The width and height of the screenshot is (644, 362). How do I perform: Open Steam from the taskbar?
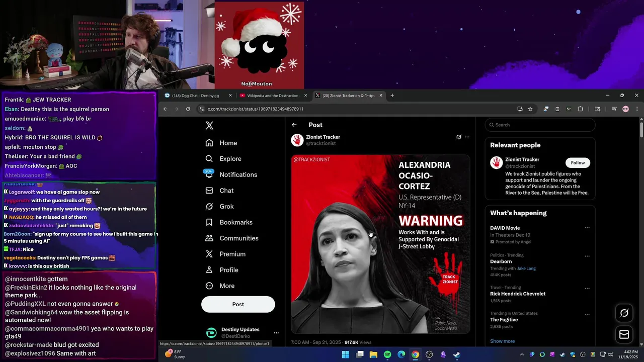pos(457,354)
